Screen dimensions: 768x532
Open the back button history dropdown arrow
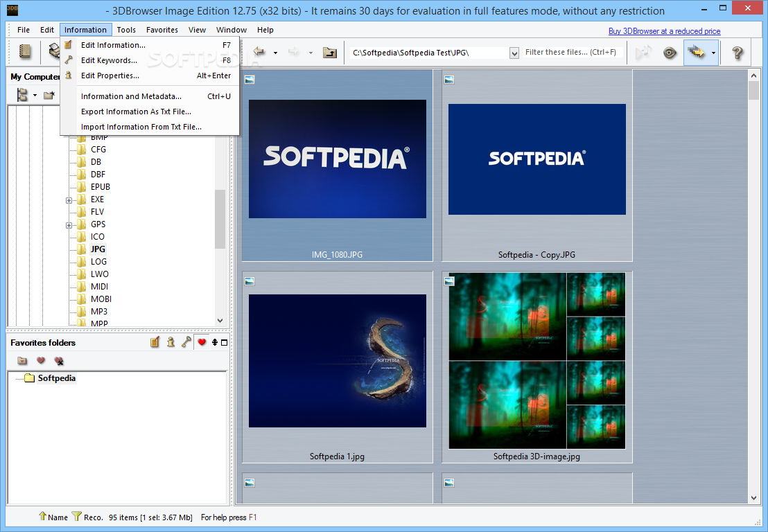pyautogui.click(x=275, y=53)
